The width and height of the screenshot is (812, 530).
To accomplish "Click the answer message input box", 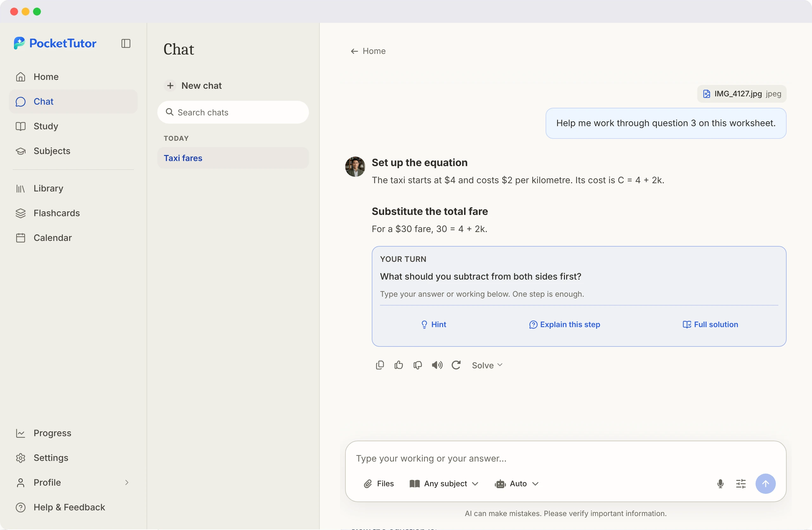I will (x=565, y=458).
